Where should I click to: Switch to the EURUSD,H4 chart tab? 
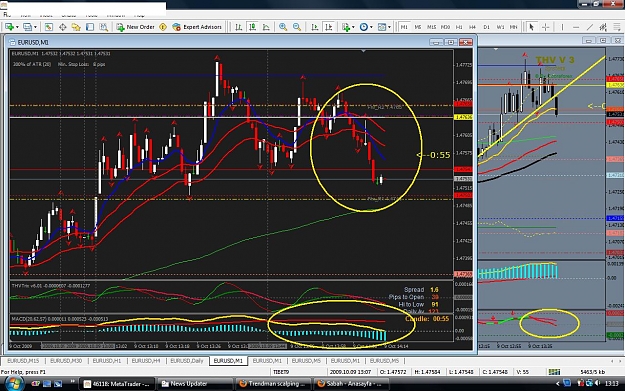[146, 361]
